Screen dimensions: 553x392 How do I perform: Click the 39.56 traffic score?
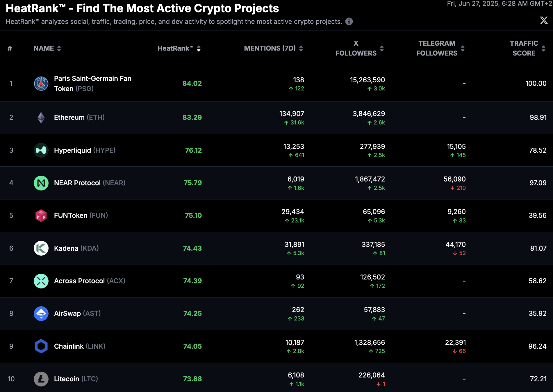[538, 215]
